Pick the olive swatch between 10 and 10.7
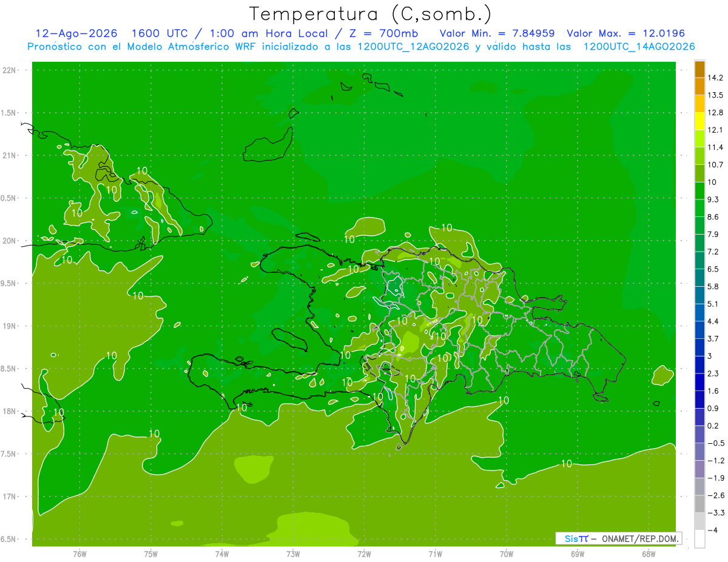 (699, 173)
